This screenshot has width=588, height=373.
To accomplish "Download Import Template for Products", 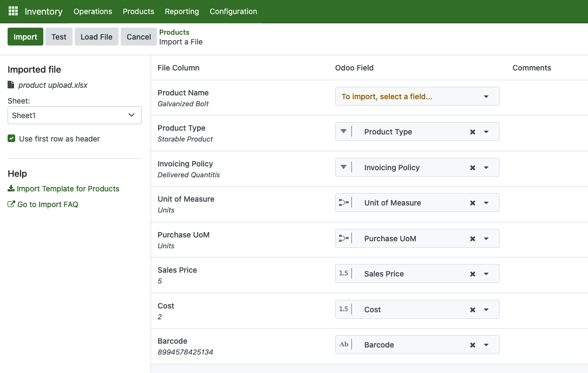I will click(68, 189).
